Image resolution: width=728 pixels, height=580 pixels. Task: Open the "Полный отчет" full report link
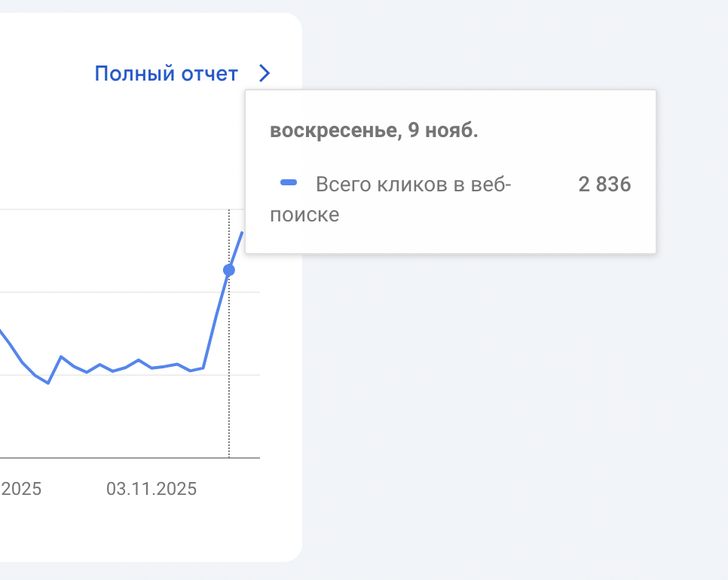click(166, 74)
